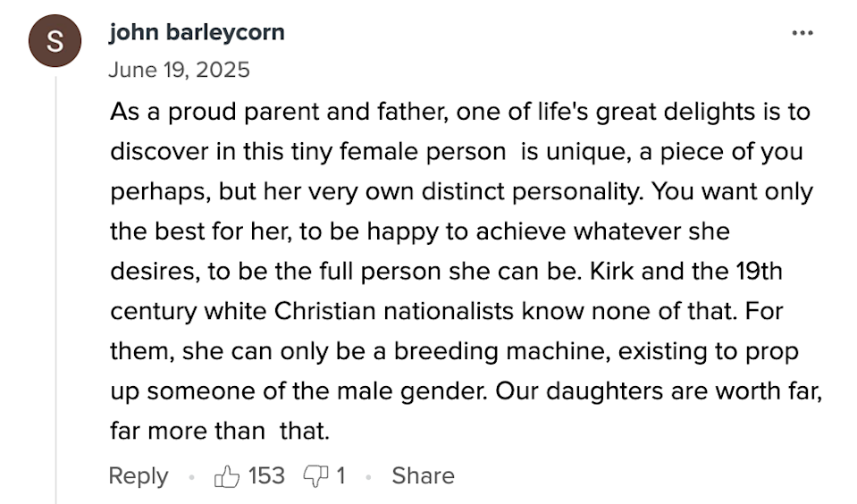The width and height of the screenshot is (857, 504).
Task: Open the three-dot comment options menu
Action: coord(802,33)
